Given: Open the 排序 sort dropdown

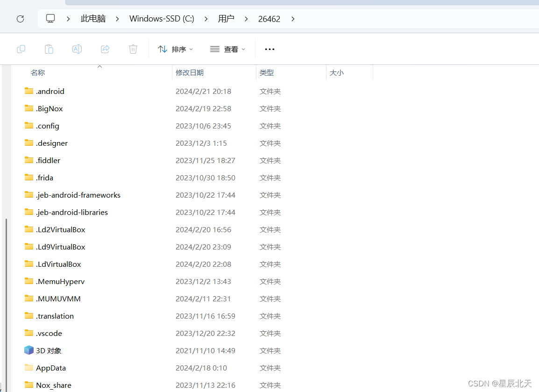Looking at the screenshot, I should pos(175,49).
